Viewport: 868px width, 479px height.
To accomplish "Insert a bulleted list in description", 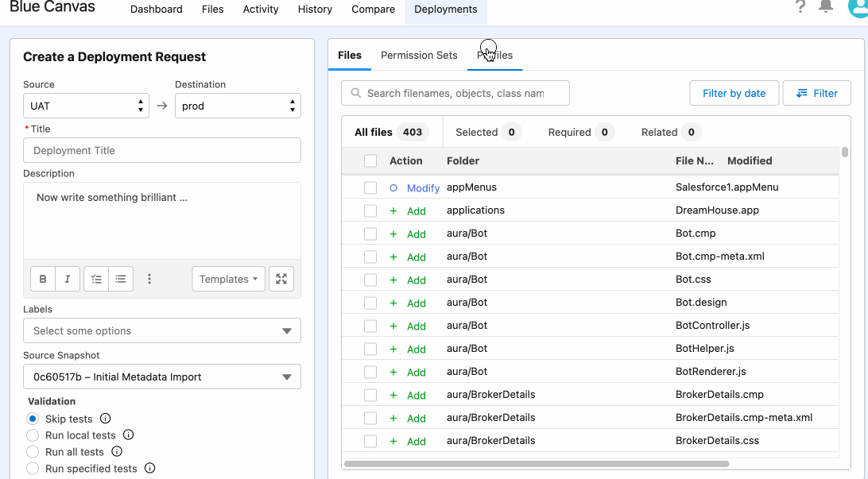I will tap(121, 279).
